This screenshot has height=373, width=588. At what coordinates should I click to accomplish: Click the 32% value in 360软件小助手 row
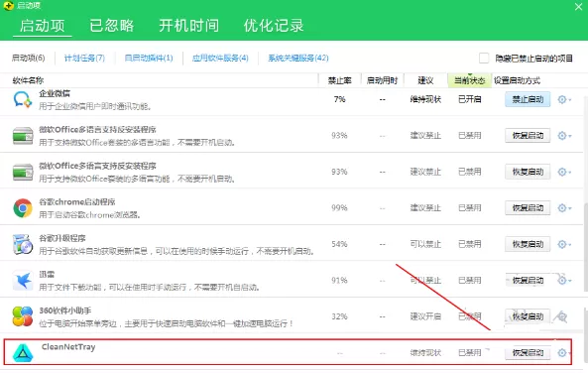pos(339,316)
